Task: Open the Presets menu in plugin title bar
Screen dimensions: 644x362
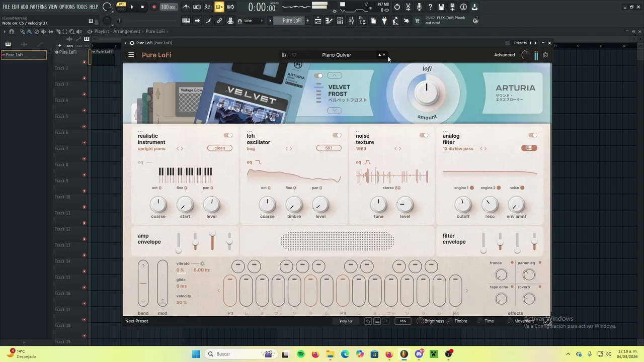Action: pyautogui.click(x=520, y=43)
